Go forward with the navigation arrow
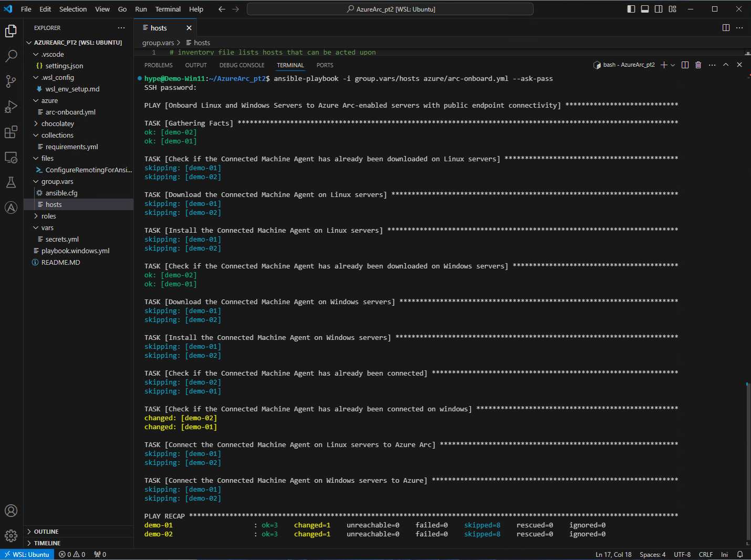 pos(235,9)
